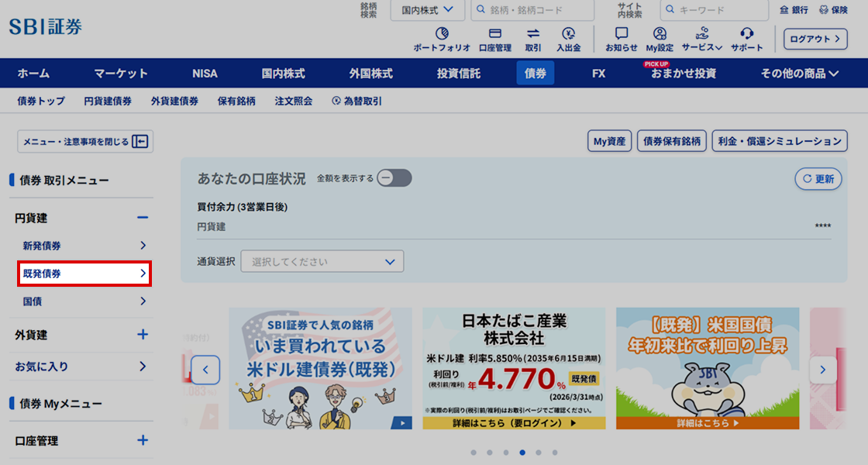This screenshot has height=465, width=868.
Task: Open the 米ドル建債券(既発) popular banner
Action: 321,368
